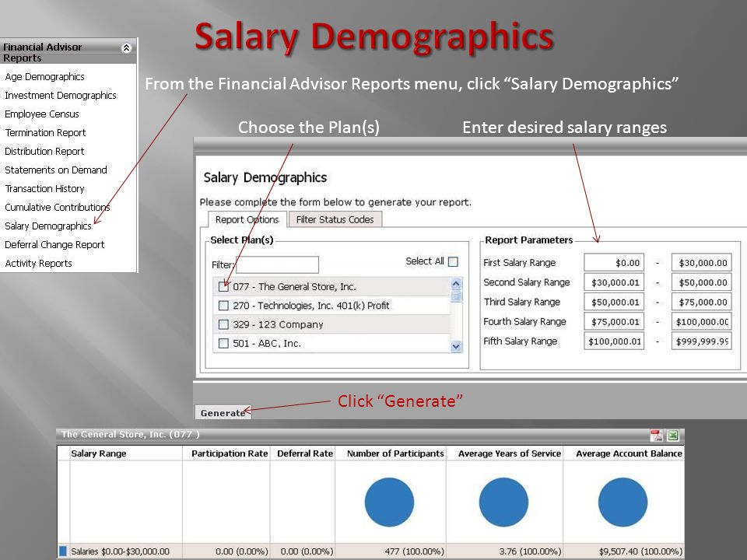Click Fourth Salary Range minimum field
747x560 pixels.
tap(614, 321)
